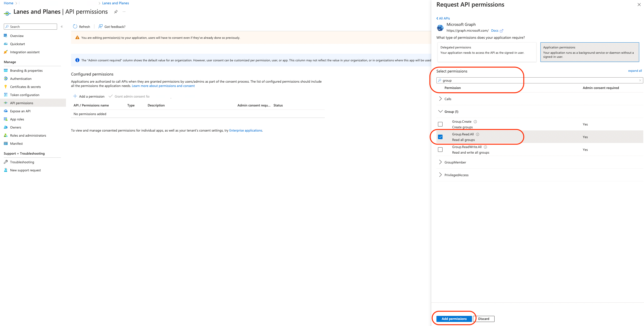Click the Group.Read.All info icon
This screenshot has width=644, height=326.
coord(478,134)
